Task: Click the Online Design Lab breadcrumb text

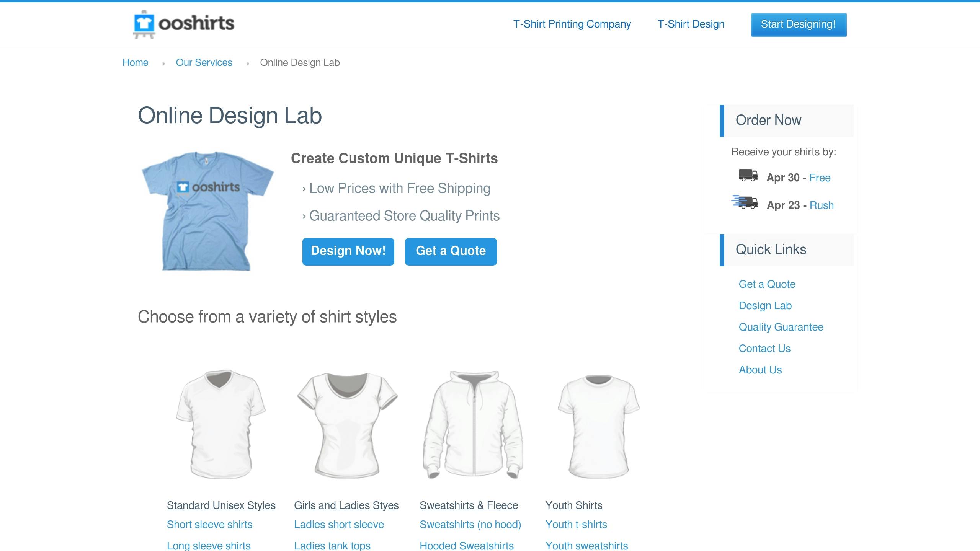Action: (300, 62)
